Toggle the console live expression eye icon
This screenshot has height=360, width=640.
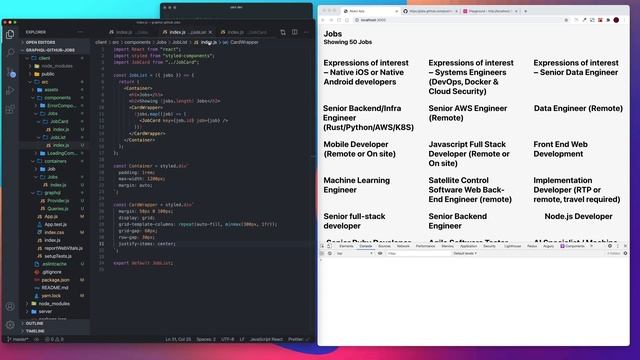click(x=380, y=253)
